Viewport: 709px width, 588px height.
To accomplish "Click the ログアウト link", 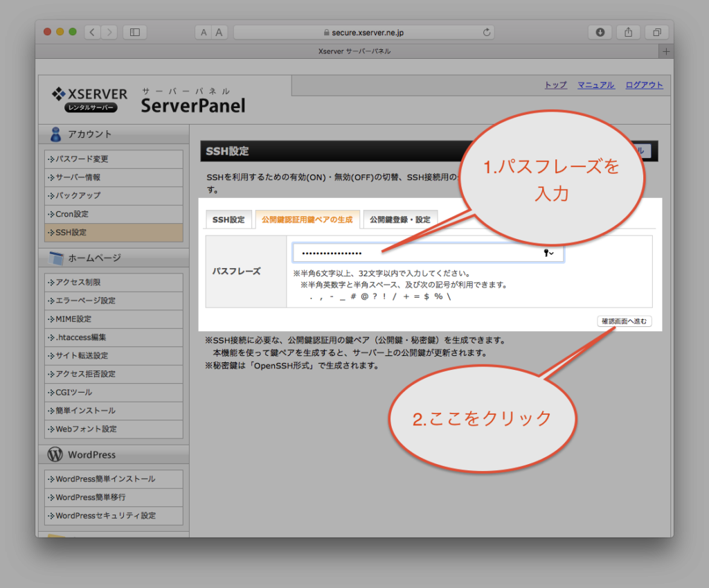I will 645,85.
